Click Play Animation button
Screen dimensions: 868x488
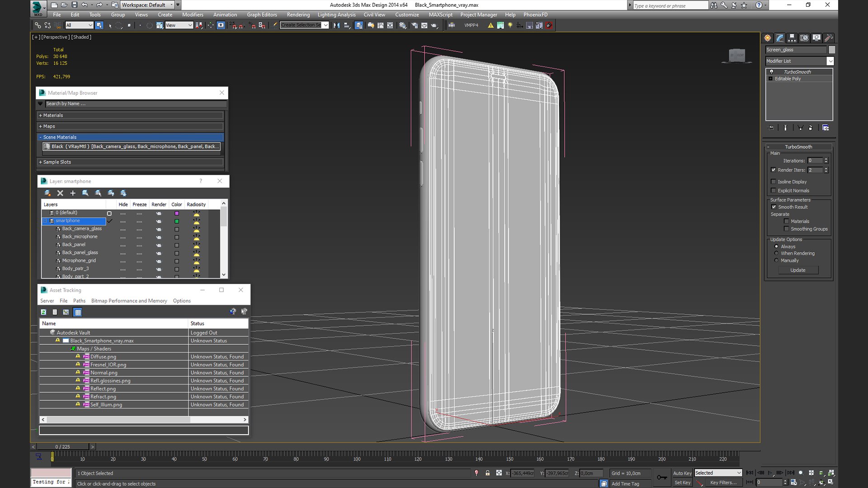point(770,473)
